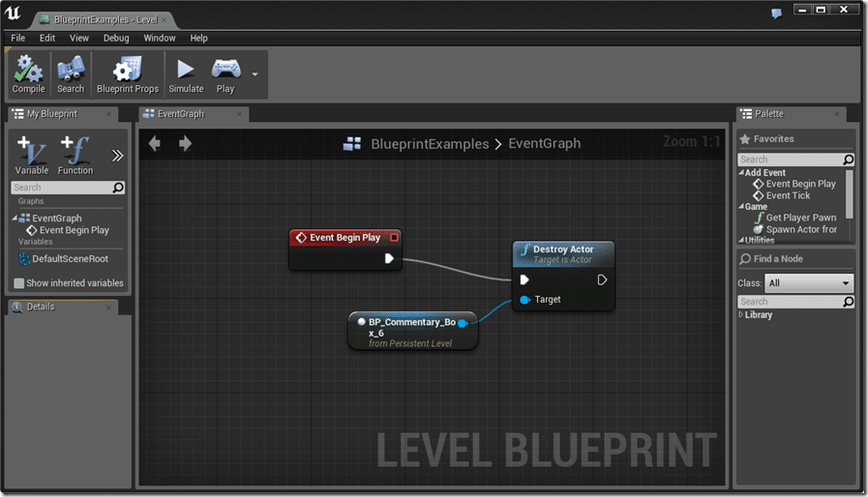This screenshot has width=868, height=497.
Task: Open the Class dropdown set to All
Action: coord(808,283)
